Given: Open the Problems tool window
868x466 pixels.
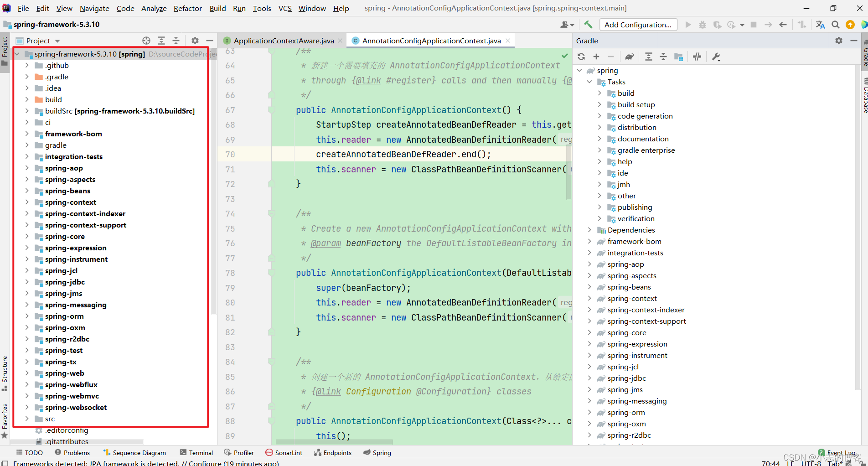Looking at the screenshot, I should (72, 452).
